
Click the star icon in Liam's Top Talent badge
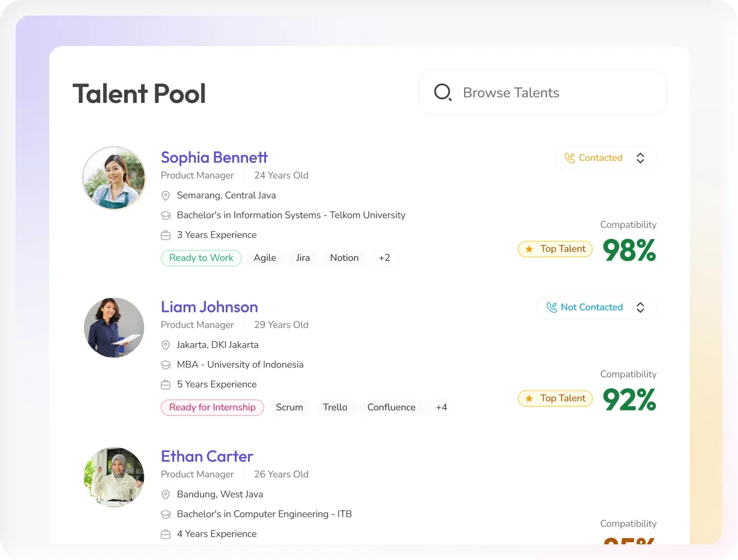529,399
